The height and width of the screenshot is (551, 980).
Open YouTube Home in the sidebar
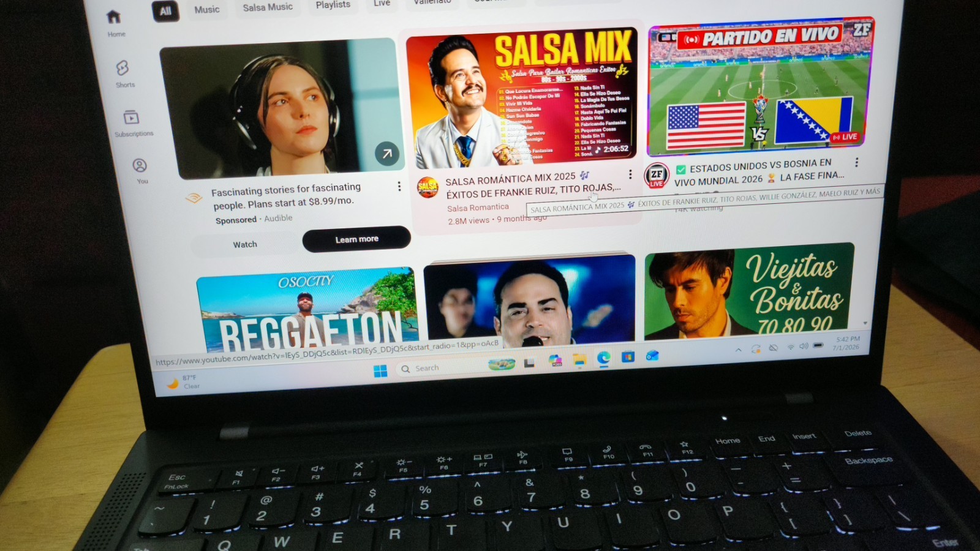[115, 23]
